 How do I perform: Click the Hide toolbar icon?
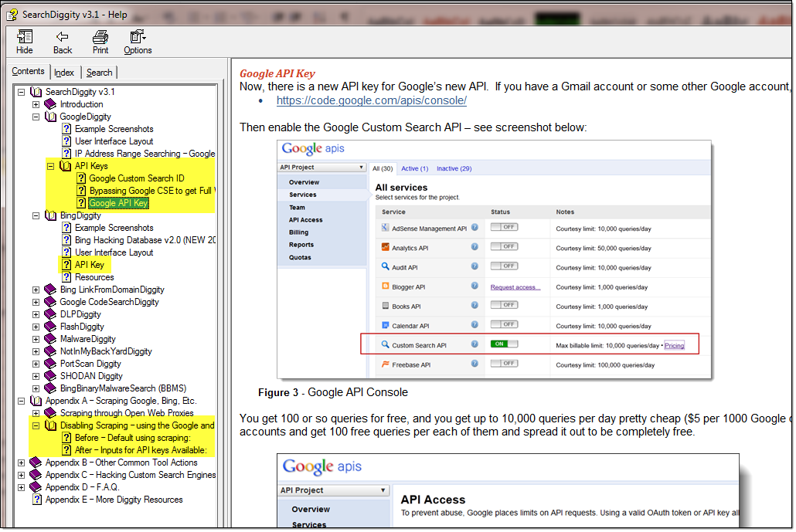pyautogui.click(x=25, y=37)
